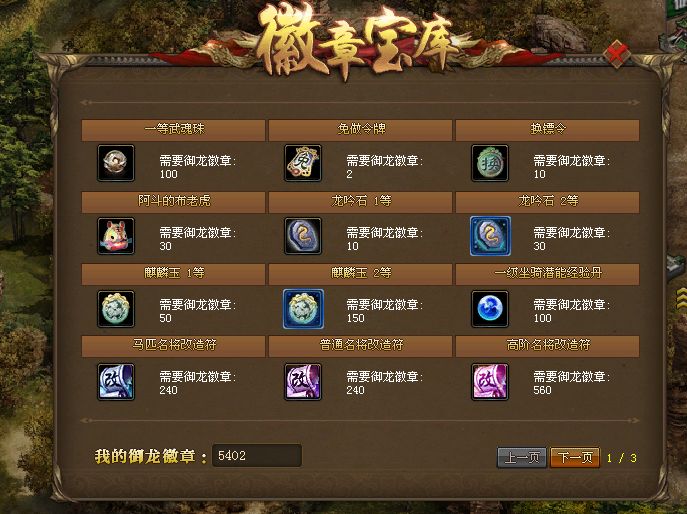
Task: Choose the green 换镖令 coin icon
Action: coord(490,163)
